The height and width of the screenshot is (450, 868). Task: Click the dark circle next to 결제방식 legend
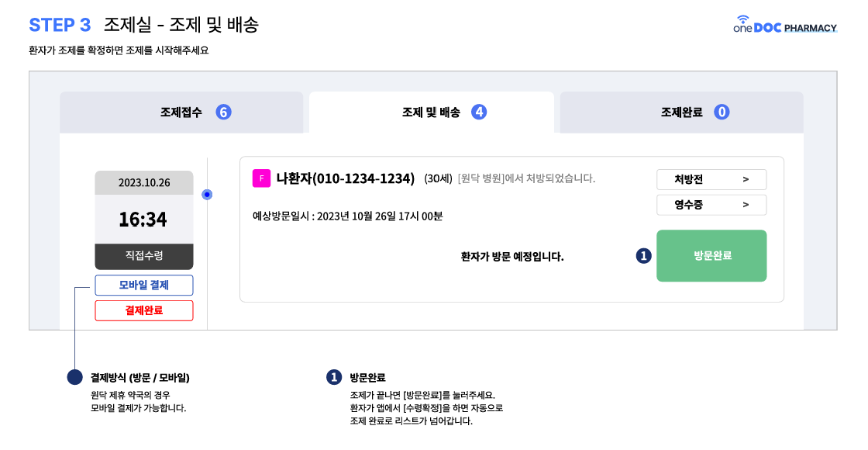pyautogui.click(x=74, y=378)
